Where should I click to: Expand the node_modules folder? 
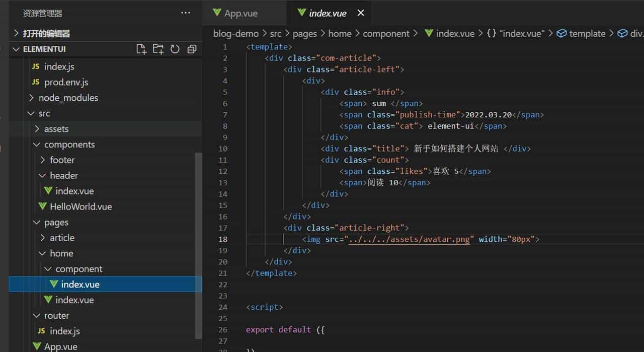(31, 98)
